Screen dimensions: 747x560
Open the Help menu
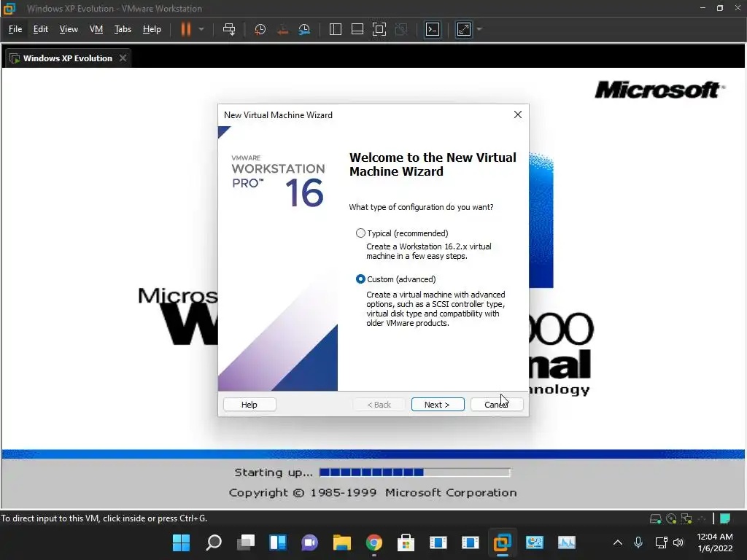pos(152,29)
